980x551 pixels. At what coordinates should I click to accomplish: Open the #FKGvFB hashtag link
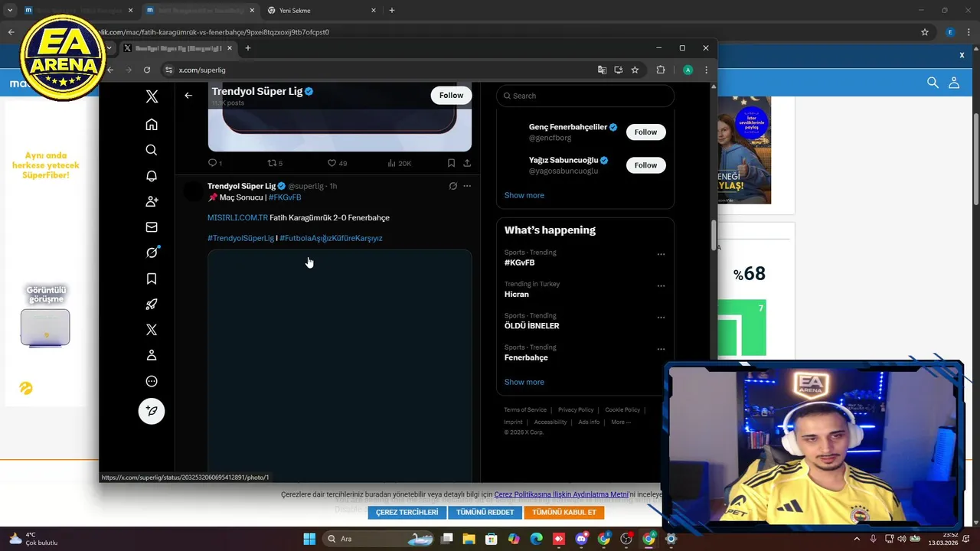pyautogui.click(x=285, y=197)
